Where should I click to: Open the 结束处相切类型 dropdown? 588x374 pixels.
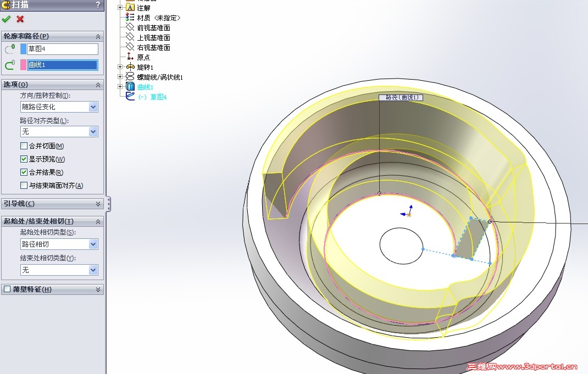click(x=93, y=270)
